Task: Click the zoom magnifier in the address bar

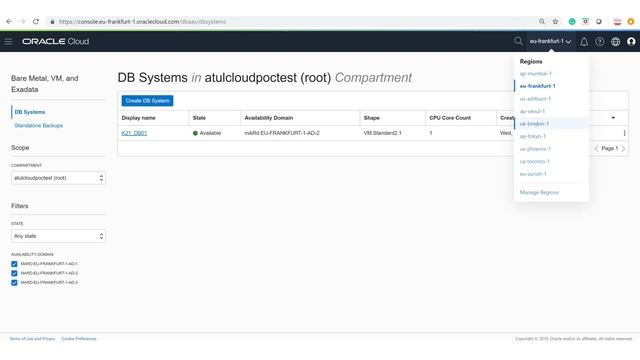Action: 542,22
